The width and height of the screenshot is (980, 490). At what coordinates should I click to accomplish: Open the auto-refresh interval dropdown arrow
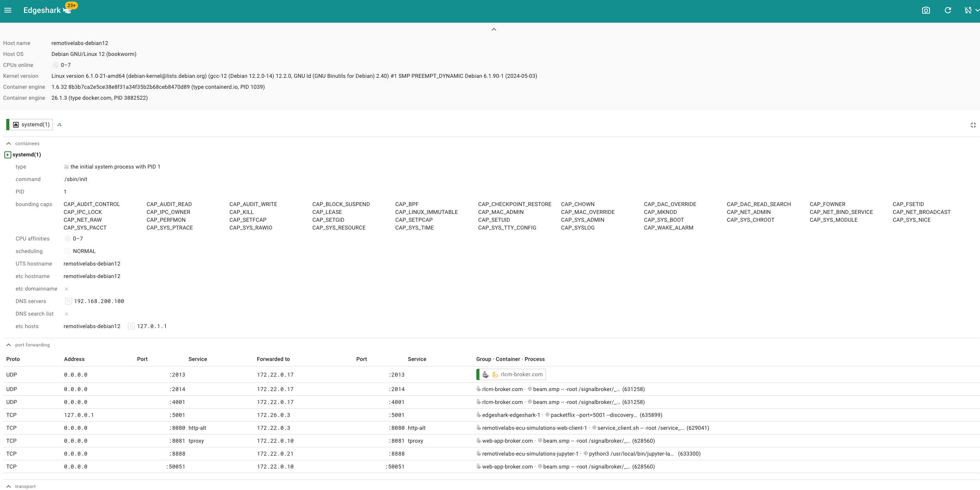click(x=977, y=10)
